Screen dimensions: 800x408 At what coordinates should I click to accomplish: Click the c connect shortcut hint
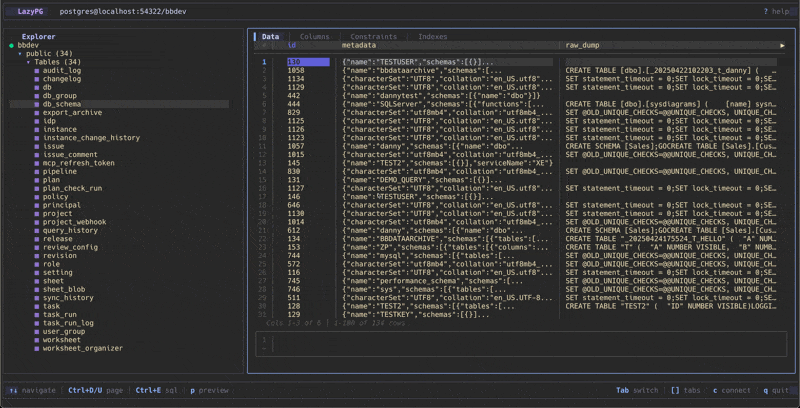[x=732, y=390]
